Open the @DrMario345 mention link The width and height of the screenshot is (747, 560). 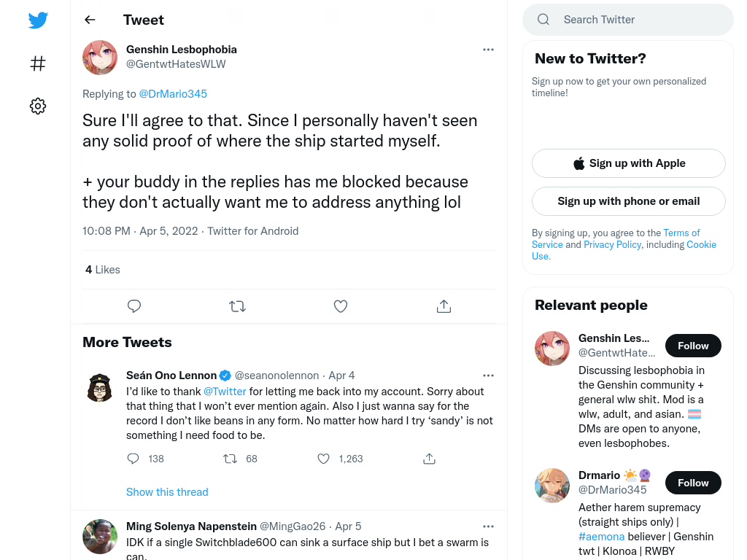pyautogui.click(x=173, y=94)
